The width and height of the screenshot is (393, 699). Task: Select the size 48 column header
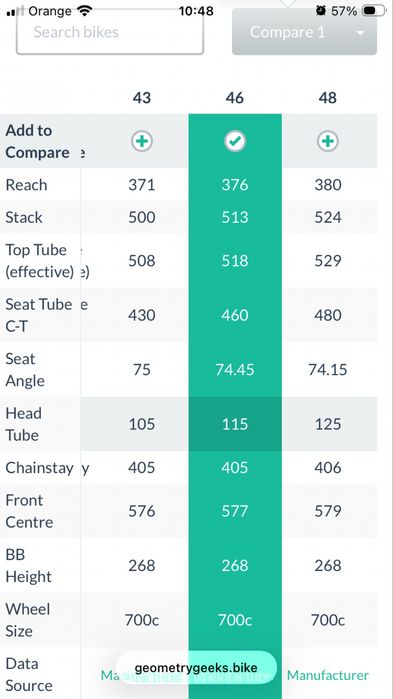pos(328,98)
